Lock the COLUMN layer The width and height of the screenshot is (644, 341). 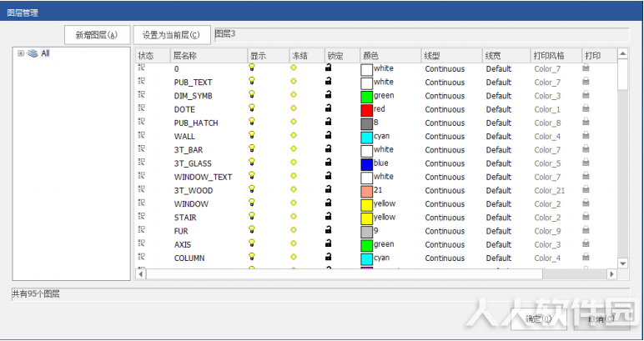[328, 258]
